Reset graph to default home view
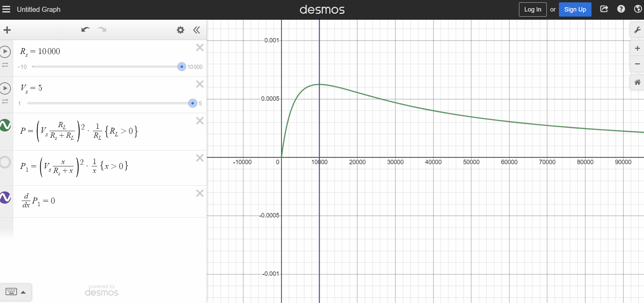Viewport: 644px width, 303px height. [x=637, y=82]
